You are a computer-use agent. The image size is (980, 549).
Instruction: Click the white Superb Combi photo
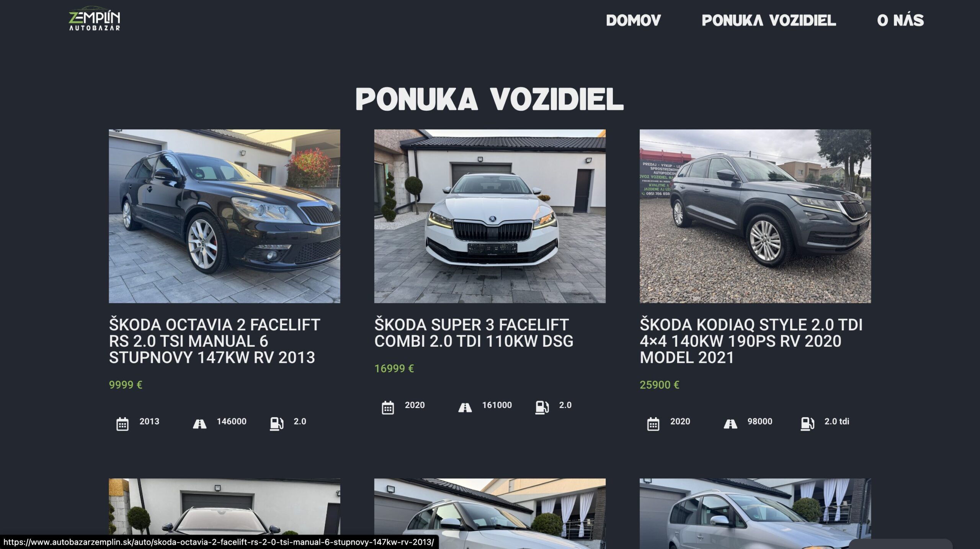pyautogui.click(x=490, y=216)
